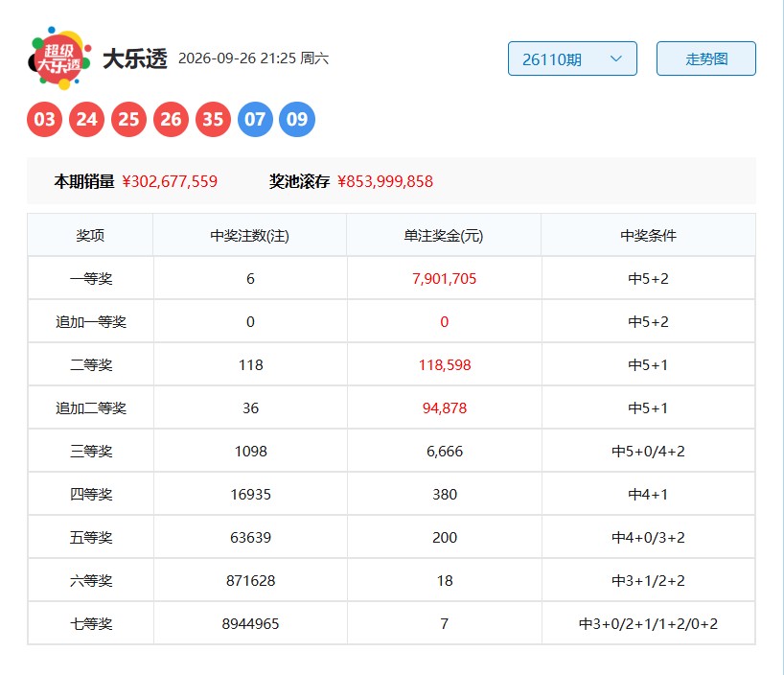This screenshot has width=784, height=675.
Task: Click fifth prize amount 200
Action: pyautogui.click(x=445, y=537)
